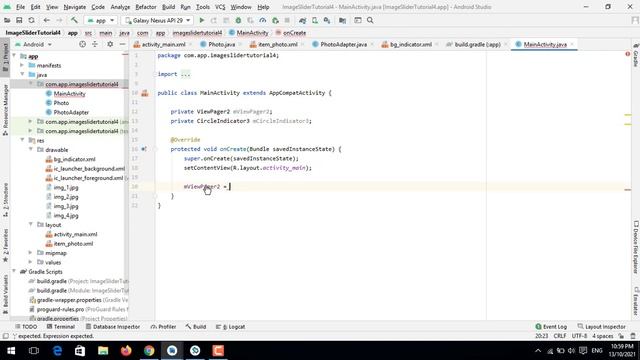
Task: Toggle the Build Variants side tab
Action: [5, 294]
